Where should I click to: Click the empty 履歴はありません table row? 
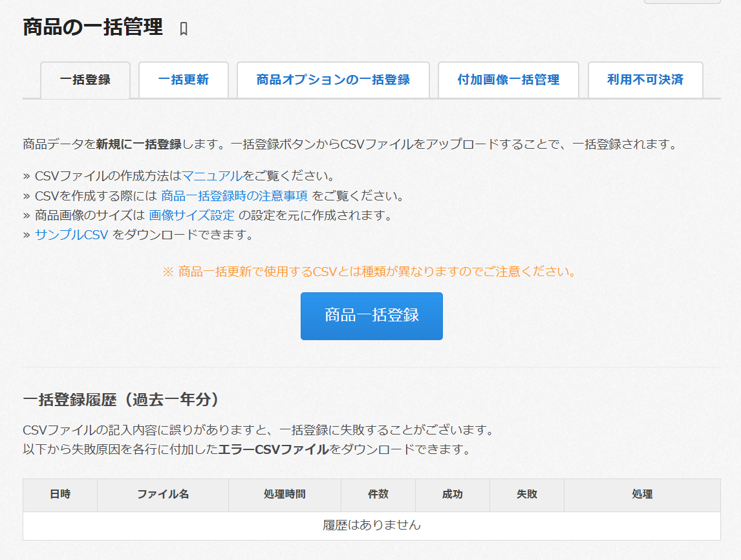(x=372, y=525)
